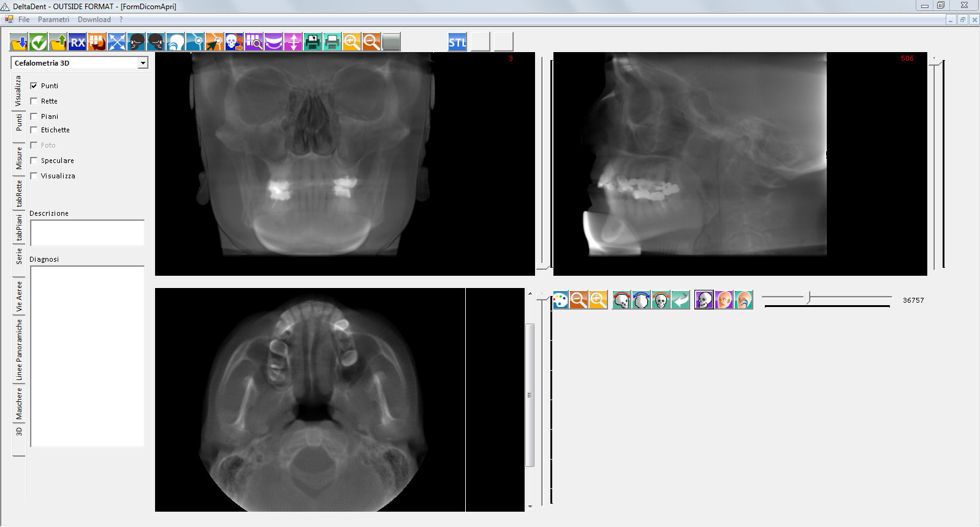This screenshot has height=527, width=980.
Task: Click the blue point marker toolbar icon
Action: (196, 42)
